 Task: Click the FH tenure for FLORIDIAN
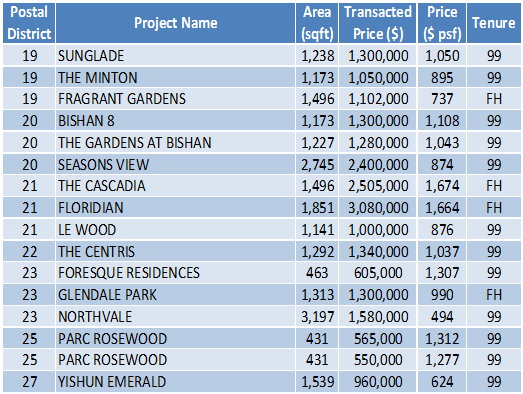(x=494, y=208)
